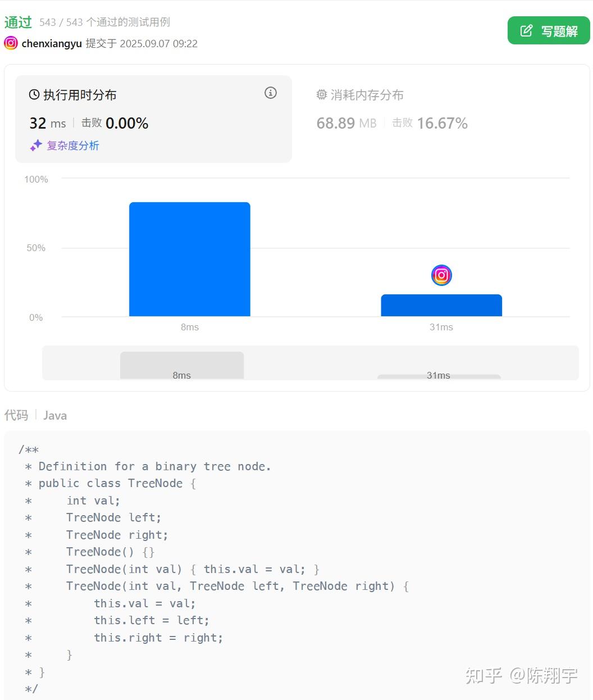Click the comment 'Definition for a binary tree node.'
Screen dimensions: 593x700
(154, 466)
